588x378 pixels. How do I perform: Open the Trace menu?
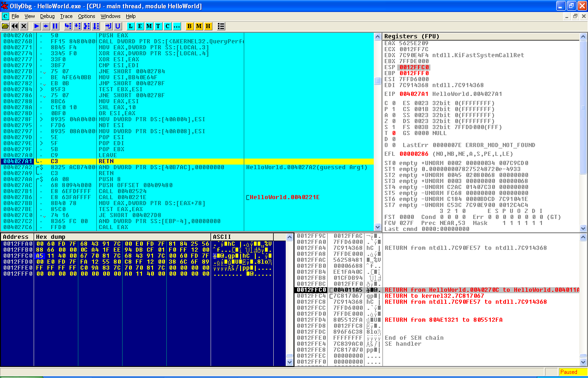(x=66, y=16)
